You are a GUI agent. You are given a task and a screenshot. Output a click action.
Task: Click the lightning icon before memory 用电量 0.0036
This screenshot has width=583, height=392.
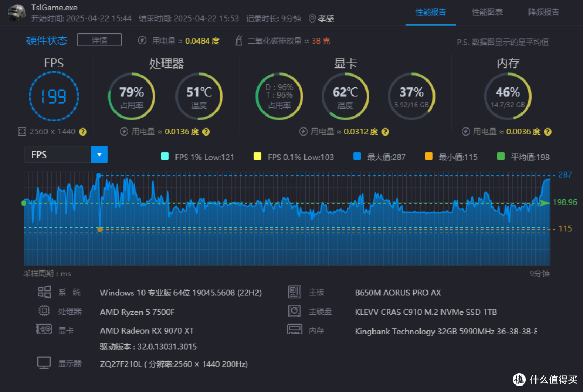pyautogui.click(x=465, y=132)
